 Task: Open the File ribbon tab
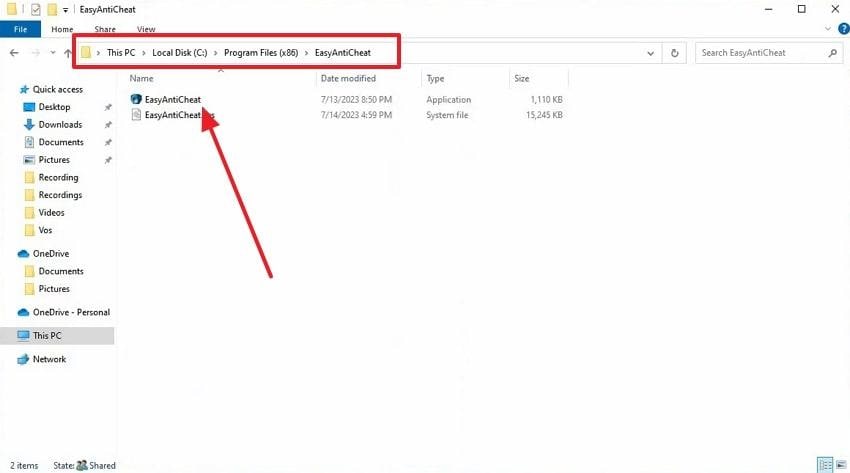(x=20, y=29)
